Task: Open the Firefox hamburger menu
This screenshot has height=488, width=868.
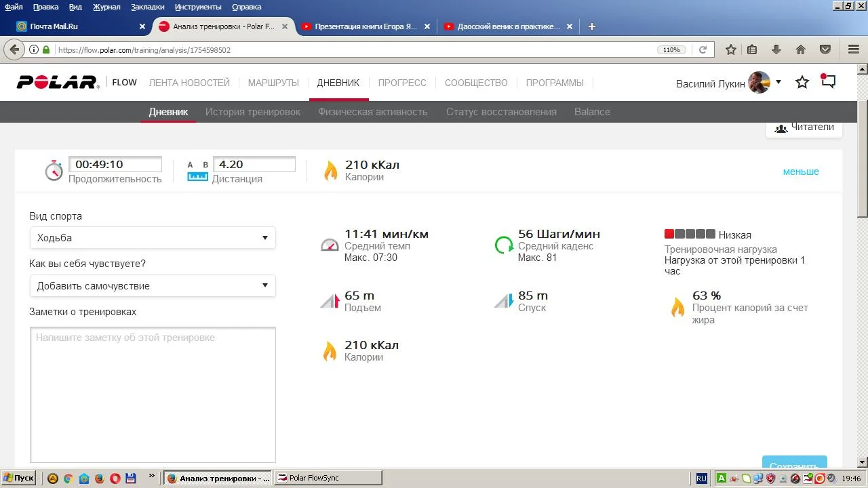Action: point(854,49)
